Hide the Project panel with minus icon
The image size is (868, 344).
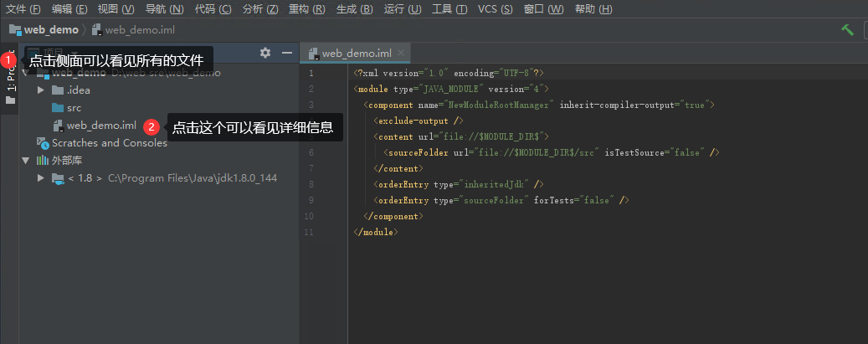pos(287,53)
